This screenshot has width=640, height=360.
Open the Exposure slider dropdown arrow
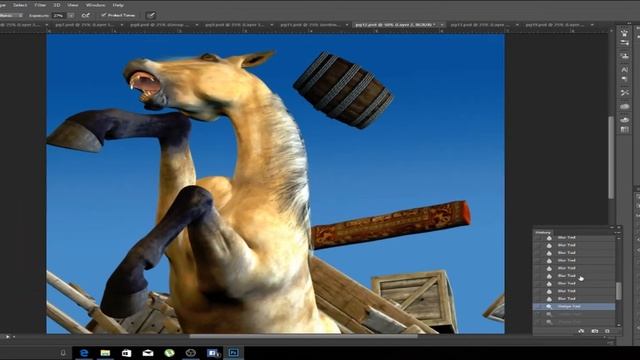71,16
